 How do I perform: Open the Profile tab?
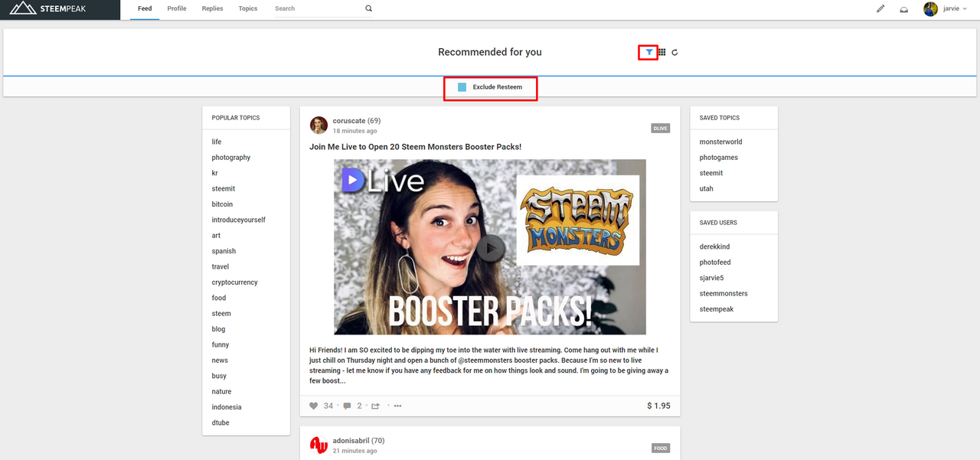tap(177, 9)
